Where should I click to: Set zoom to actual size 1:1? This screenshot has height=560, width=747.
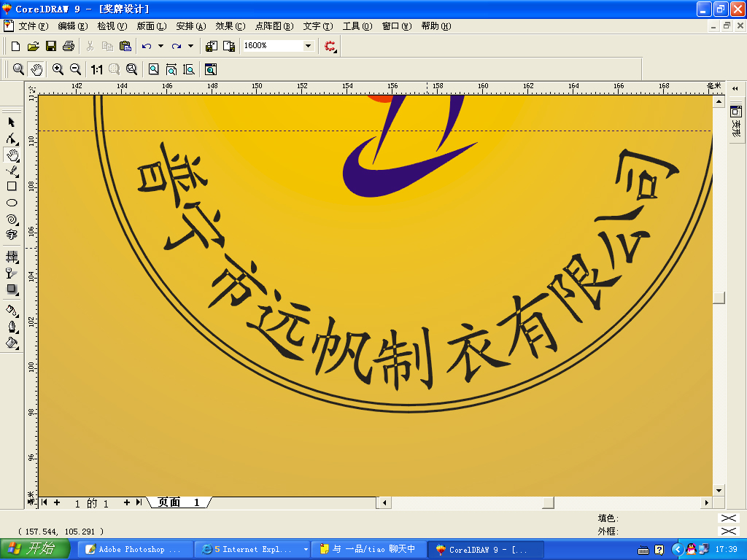coord(97,69)
